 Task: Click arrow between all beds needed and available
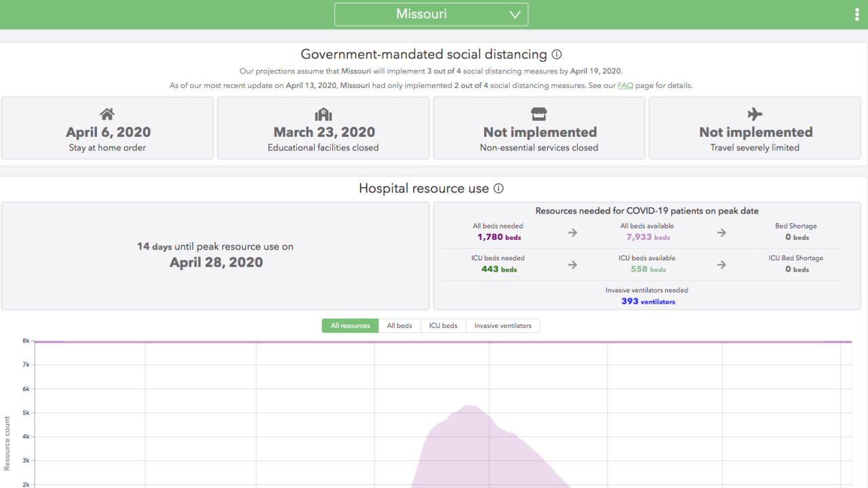point(572,232)
